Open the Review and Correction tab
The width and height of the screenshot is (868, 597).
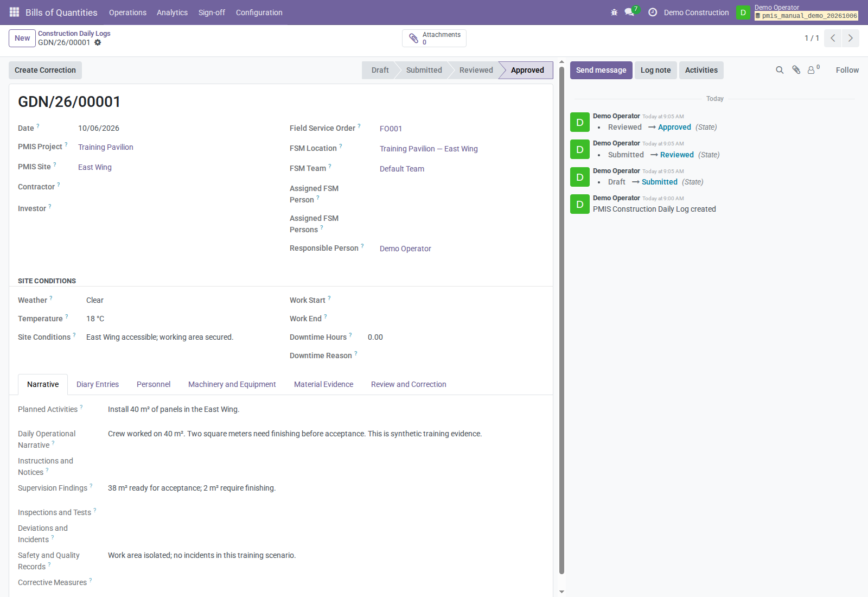(x=409, y=384)
